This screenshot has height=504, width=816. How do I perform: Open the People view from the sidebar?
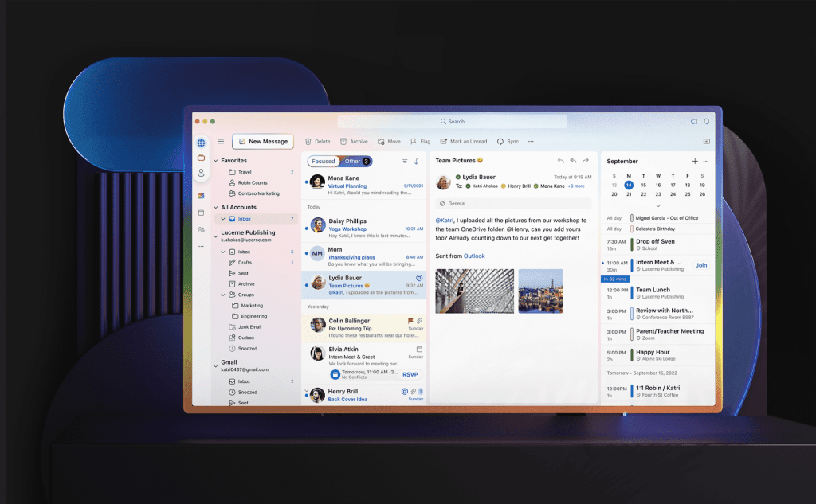tap(201, 229)
